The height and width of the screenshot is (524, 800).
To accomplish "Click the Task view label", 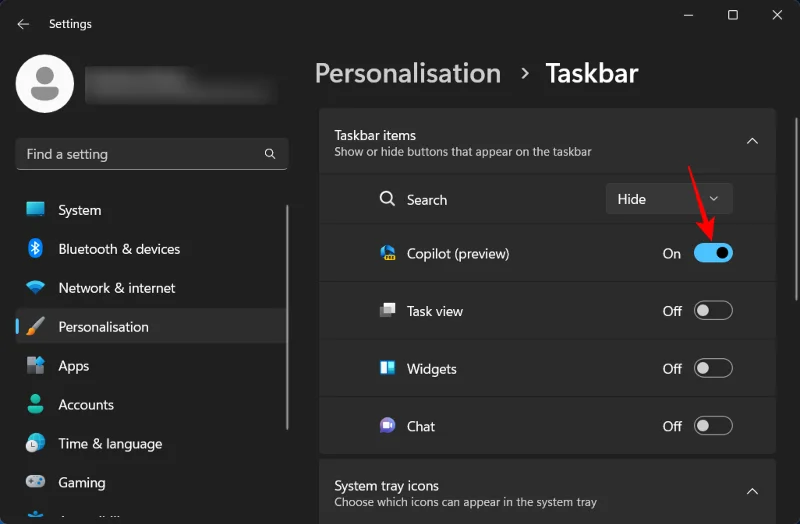I will tap(435, 311).
